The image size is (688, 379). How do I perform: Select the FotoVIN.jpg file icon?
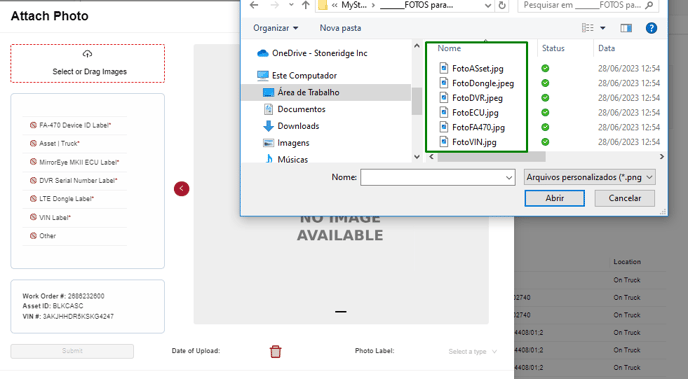click(x=444, y=142)
